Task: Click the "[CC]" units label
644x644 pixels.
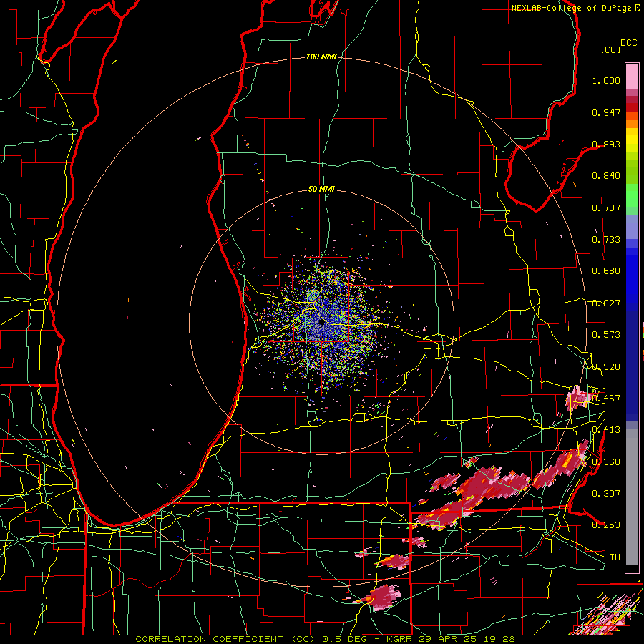Action: coord(611,49)
